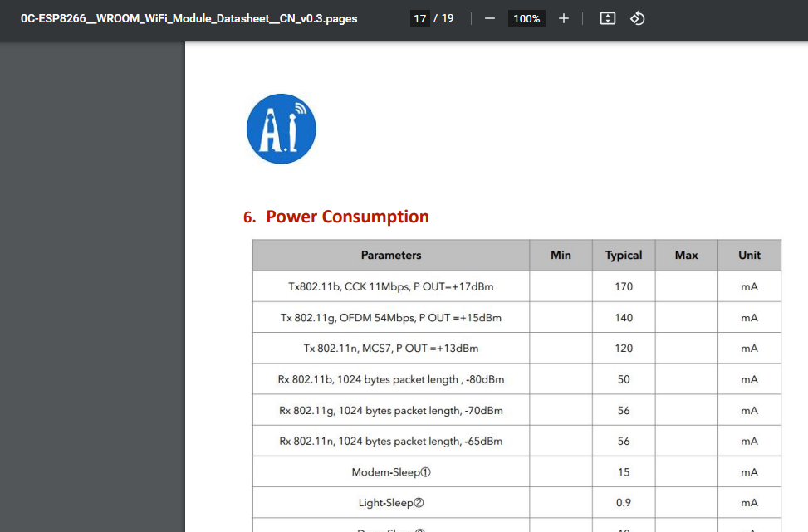This screenshot has height=532, width=808.
Task: Select 'Tx802.11b, CCK 11Mbps, P OUT=+17dBm' cell
Action: (390, 286)
